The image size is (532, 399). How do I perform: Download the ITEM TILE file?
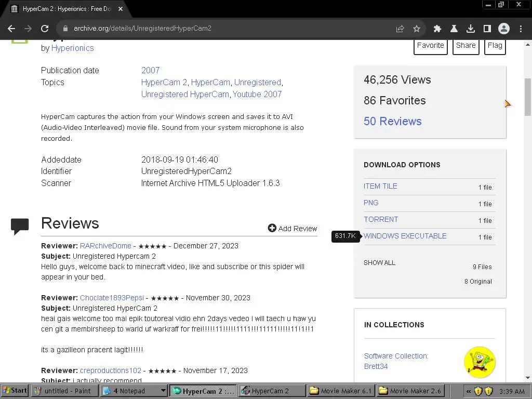(380, 187)
